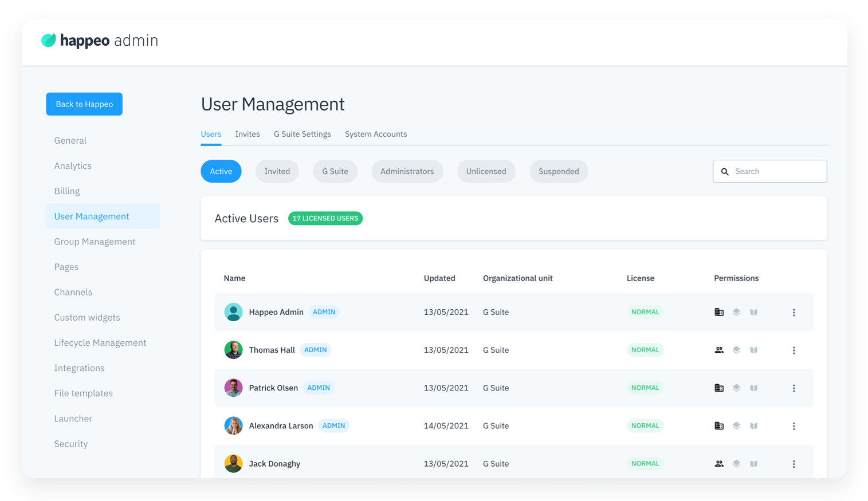Screen dimensions: 868x501
Task: Click the people permission icon for Thomas Hall
Action: (719, 350)
